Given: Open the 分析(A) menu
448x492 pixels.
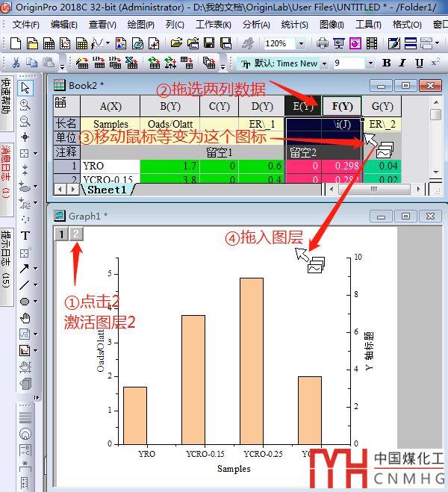Looking at the screenshot, I should point(256,25).
